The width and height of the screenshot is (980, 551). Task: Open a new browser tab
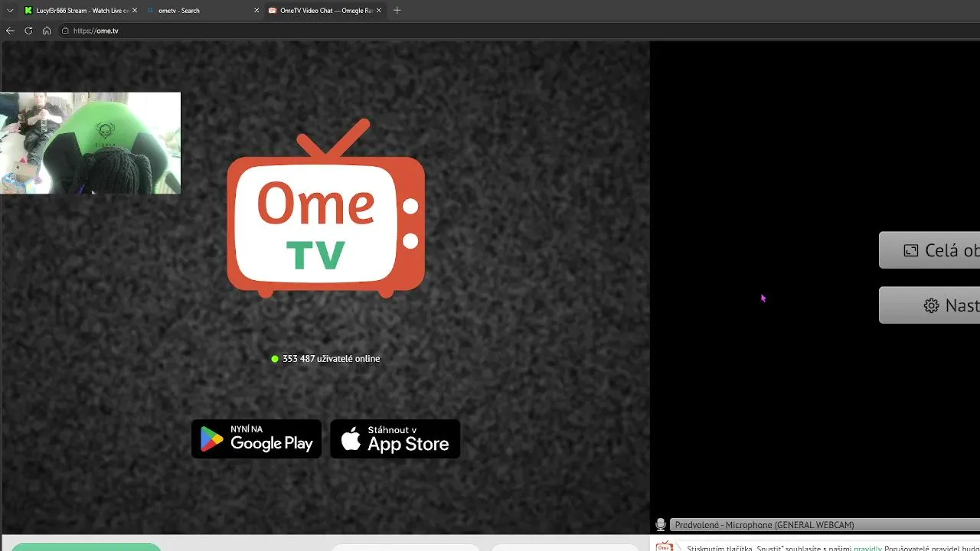(397, 11)
